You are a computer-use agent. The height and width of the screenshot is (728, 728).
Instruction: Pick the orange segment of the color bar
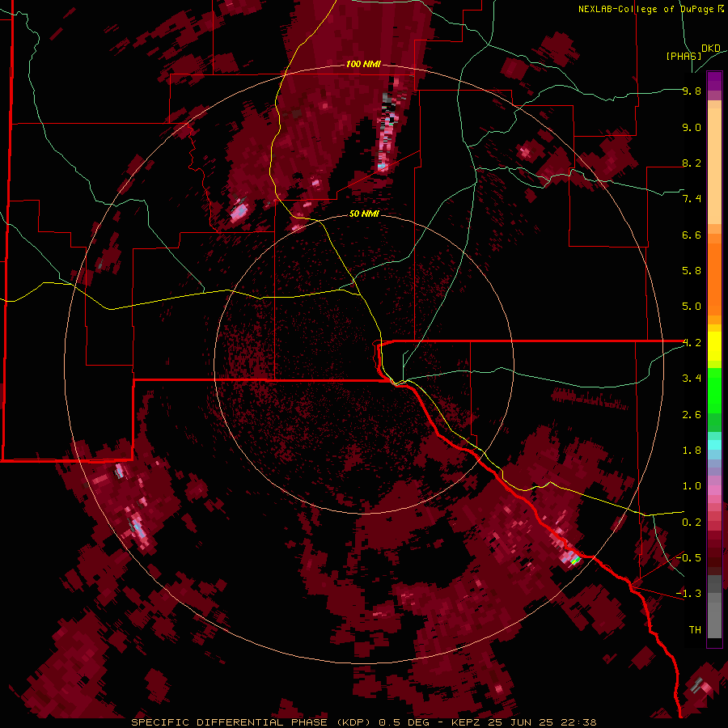click(714, 278)
